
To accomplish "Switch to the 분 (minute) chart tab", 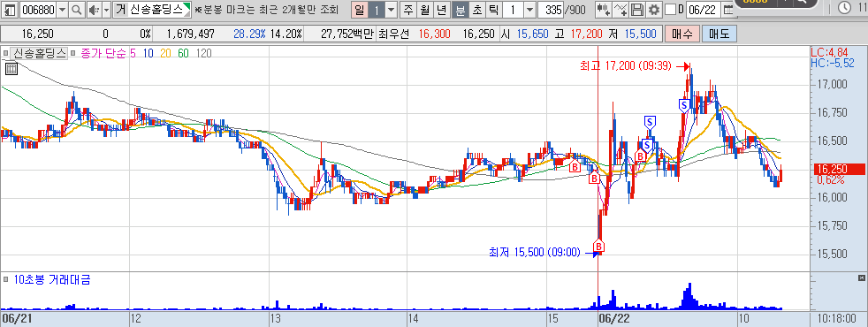I will pyautogui.click(x=459, y=10).
